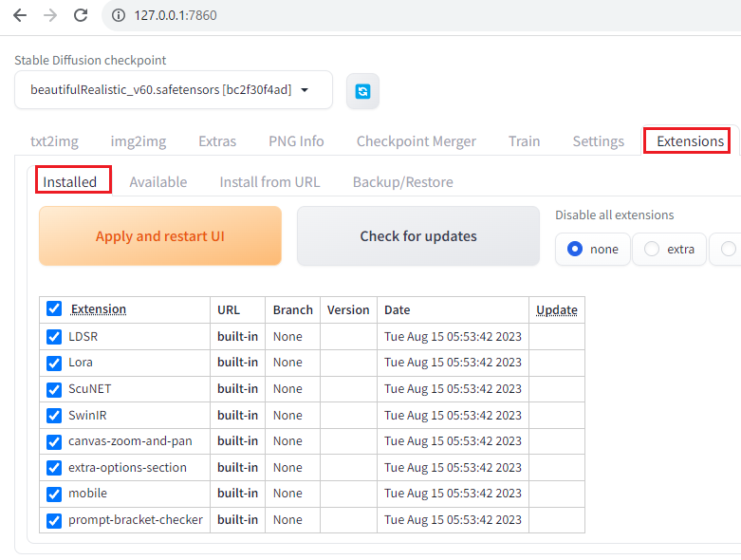Select the 'extra' radio option
Viewport: 741px width, 560px height.
[x=652, y=249]
